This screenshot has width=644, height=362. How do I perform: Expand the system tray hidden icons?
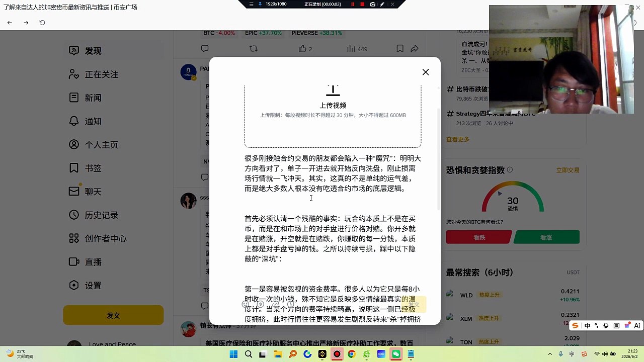550,354
